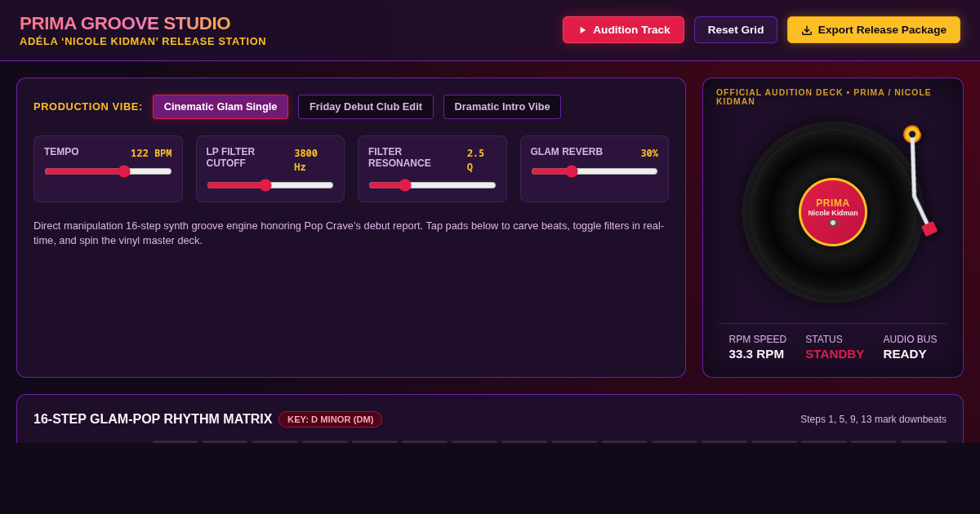Click the Key: D Minor (DM) badge

(330, 419)
